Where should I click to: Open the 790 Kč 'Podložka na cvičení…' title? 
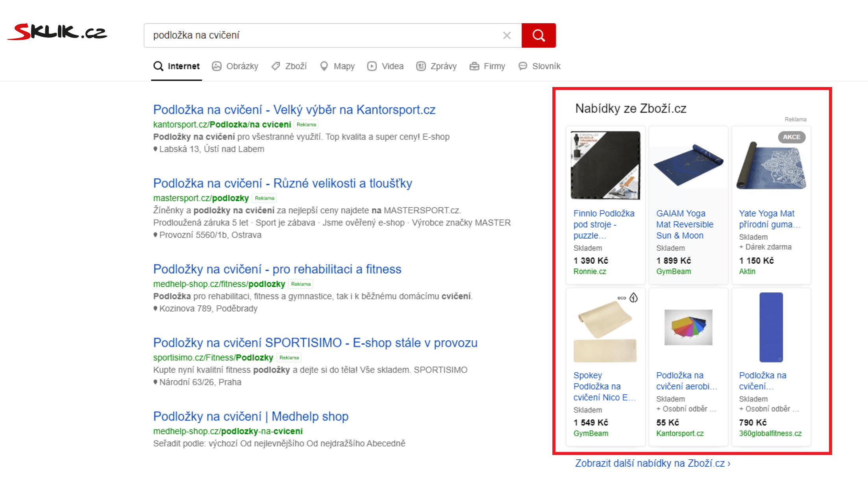click(x=763, y=381)
